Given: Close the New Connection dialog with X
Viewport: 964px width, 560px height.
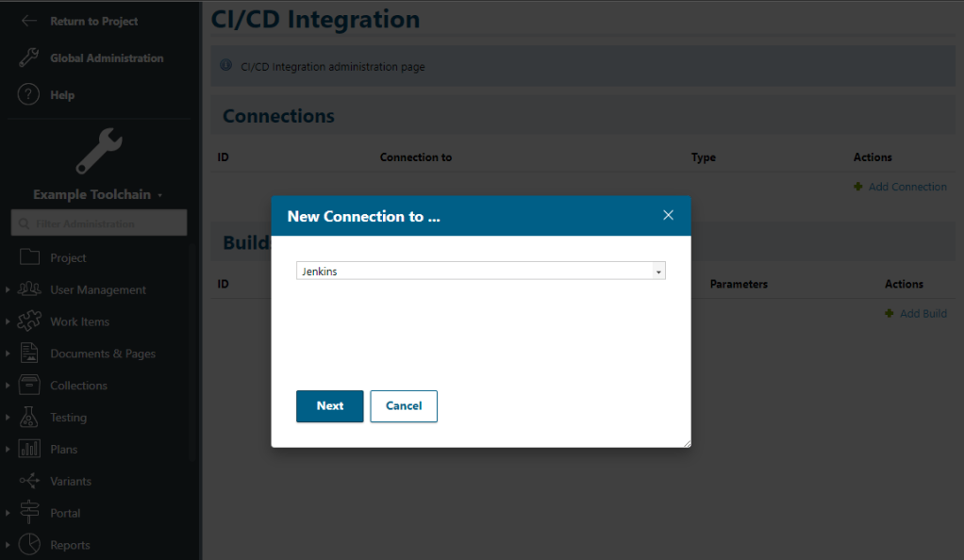Looking at the screenshot, I should click(668, 215).
